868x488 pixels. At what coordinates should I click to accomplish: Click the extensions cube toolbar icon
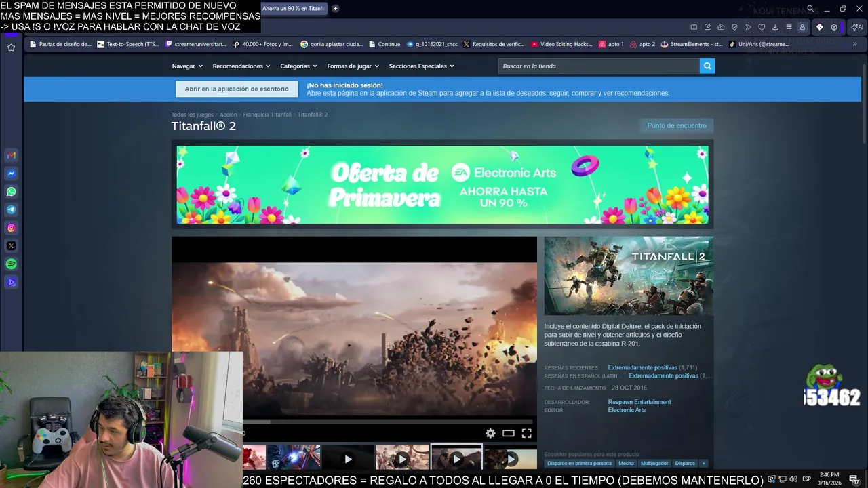point(834,27)
